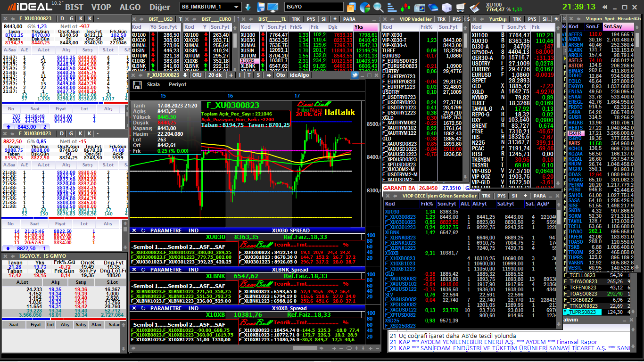Select PYS tab in VIOP Vadeliler panel
Viewport: 644px width, 362px height.
click(456, 19)
